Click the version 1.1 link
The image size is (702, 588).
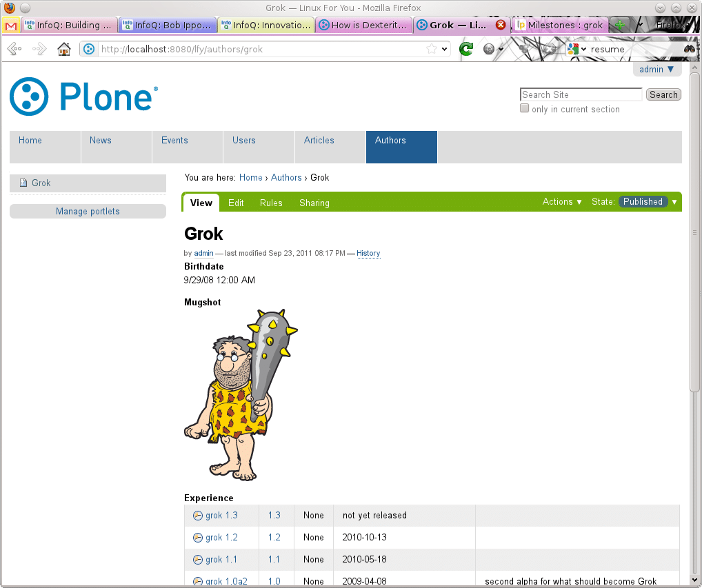click(274, 559)
